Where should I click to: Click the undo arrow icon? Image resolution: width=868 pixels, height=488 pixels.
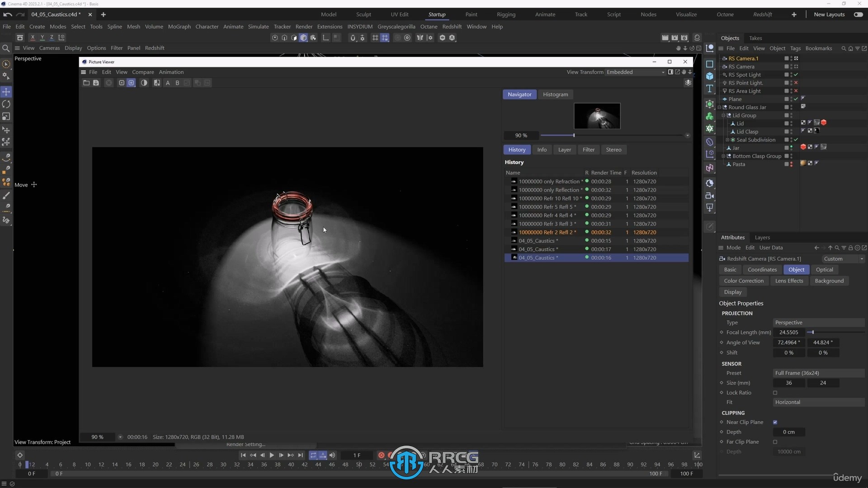point(7,14)
